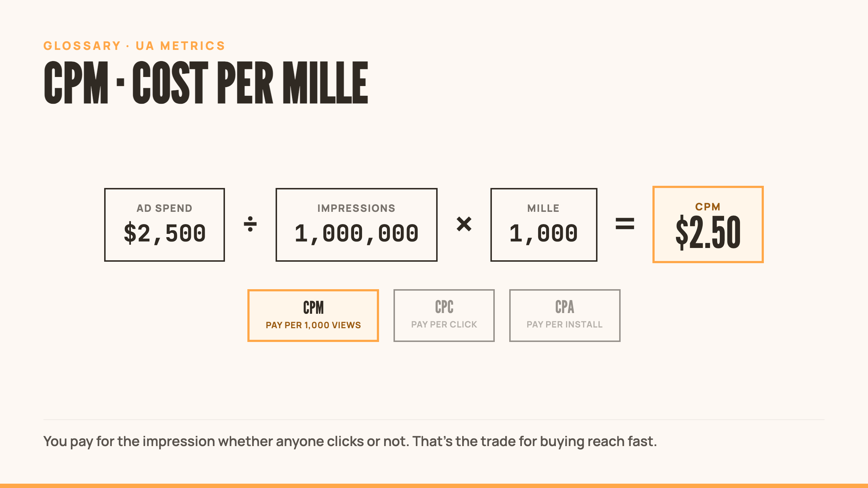The height and width of the screenshot is (488, 868).
Task: Select the Mille 1,000 box
Action: point(544,225)
